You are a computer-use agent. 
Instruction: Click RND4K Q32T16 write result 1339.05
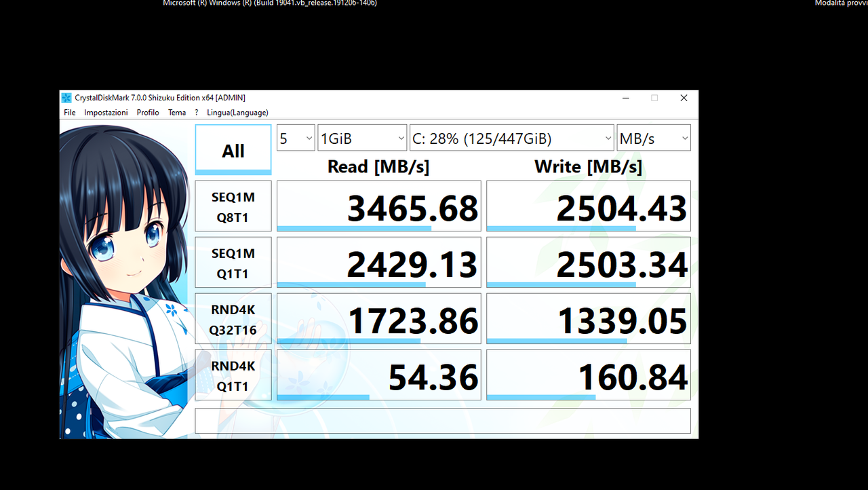click(x=589, y=318)
